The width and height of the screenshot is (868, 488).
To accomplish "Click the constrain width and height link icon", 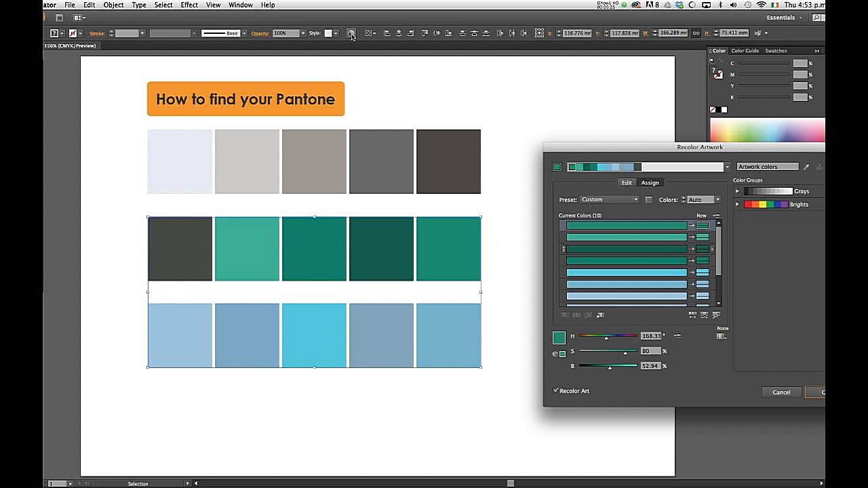I will (696, 33).
